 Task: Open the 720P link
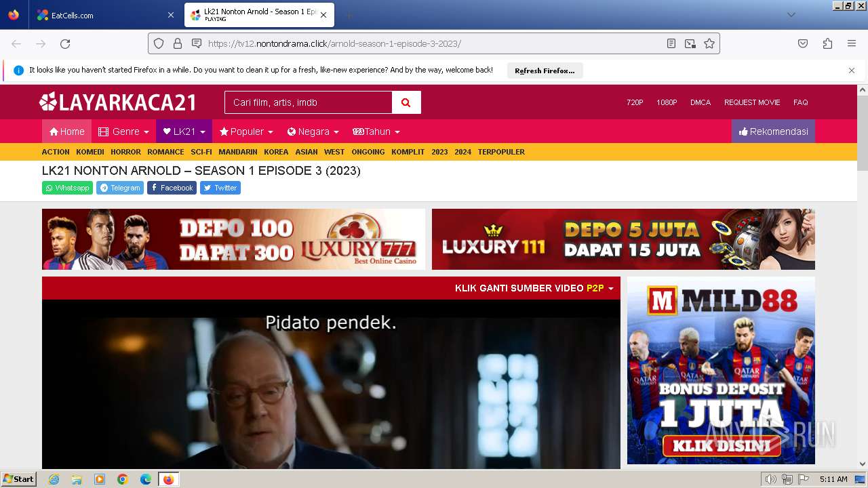(635, 102)
